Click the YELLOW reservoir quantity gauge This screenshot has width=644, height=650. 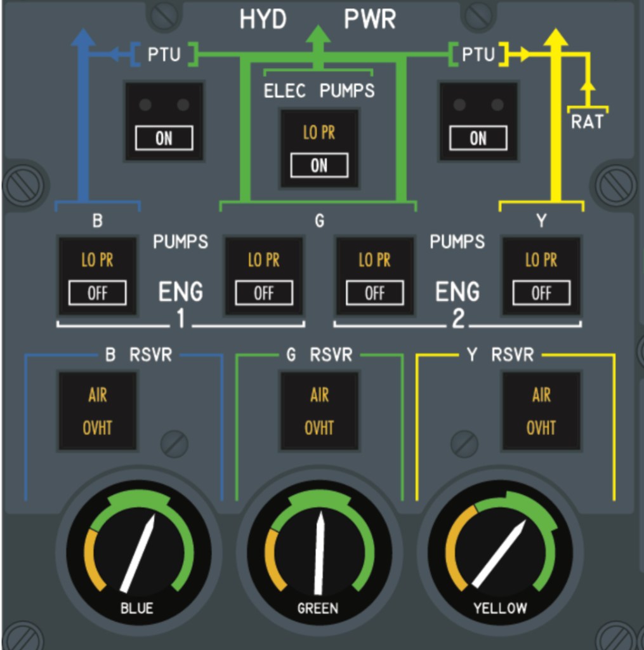pos(501,551)
